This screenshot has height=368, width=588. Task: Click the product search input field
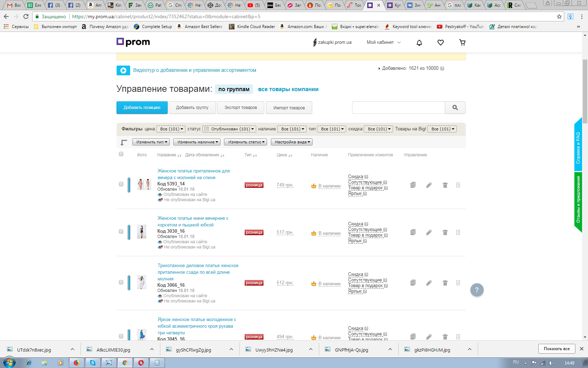click(x=398, y=108)
